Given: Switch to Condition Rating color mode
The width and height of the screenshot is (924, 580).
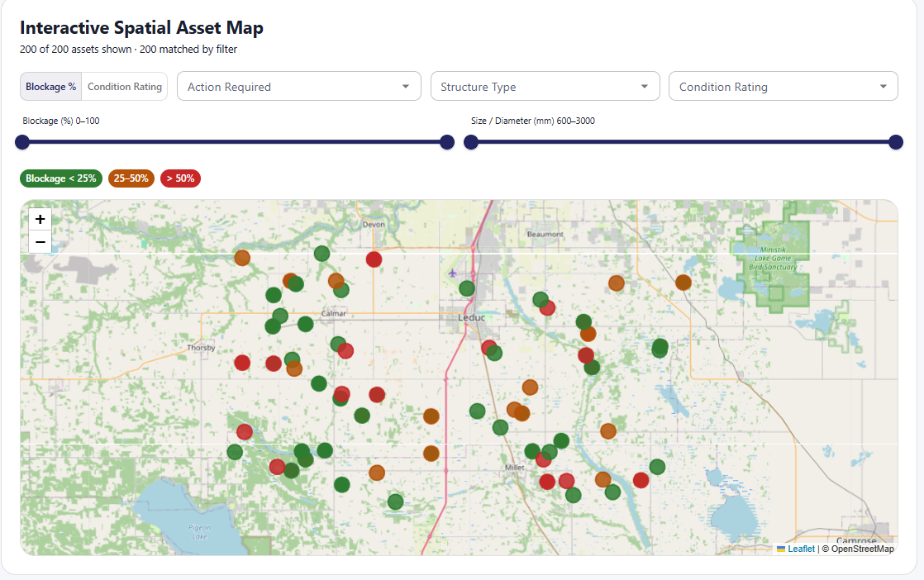Looking at the screenshot, I should pyautogui.click(x=124, y=87).
